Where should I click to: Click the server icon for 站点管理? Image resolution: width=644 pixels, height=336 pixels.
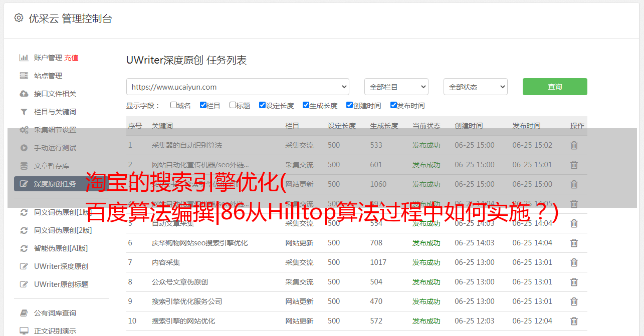24,76
